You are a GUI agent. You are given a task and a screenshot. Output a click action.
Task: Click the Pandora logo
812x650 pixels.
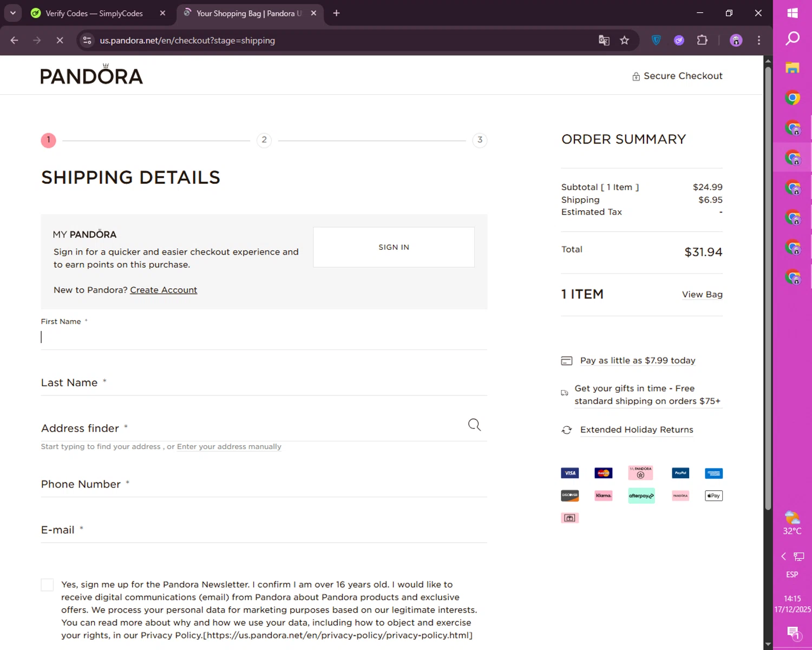pyautogui.click(x=91, y=75)
